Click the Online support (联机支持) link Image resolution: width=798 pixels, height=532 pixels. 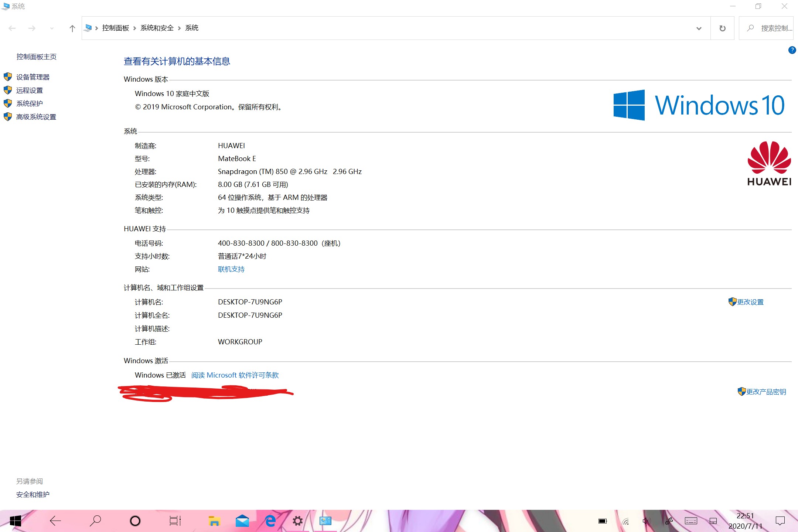coord(231,269)
